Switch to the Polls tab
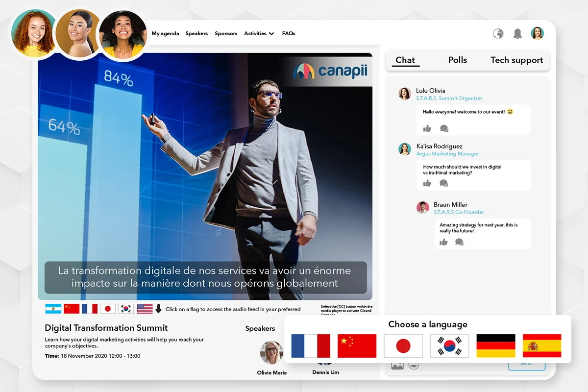The width and height of the screenshot is (588, 392). pyautogui.click(x=458, y=60)
